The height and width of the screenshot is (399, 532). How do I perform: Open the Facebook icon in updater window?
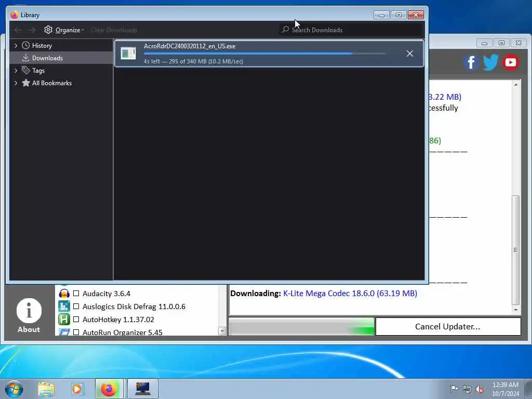pyautogui.click(x=471, y=62)
